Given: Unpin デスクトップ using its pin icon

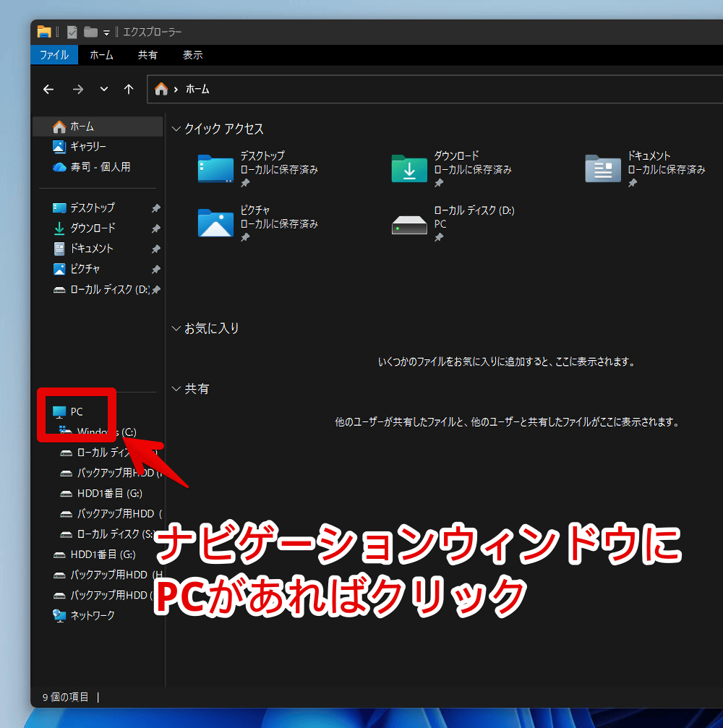Looking at the screenshot, I should 155,207.
